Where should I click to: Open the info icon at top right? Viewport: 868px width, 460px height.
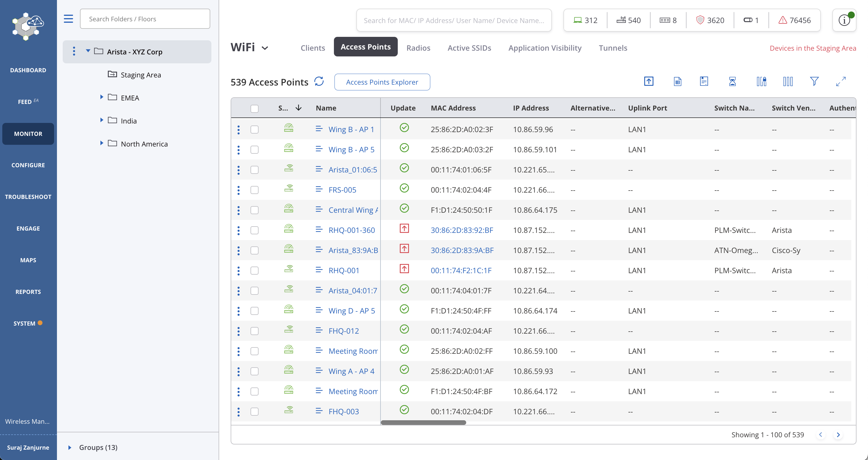coord(844,20)
